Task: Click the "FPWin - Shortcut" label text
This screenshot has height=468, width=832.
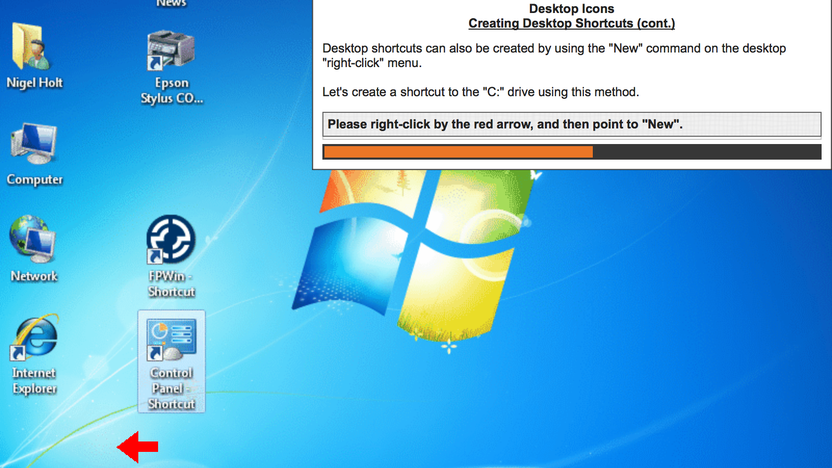Action: pyautogui.click(x=171, y=284)
